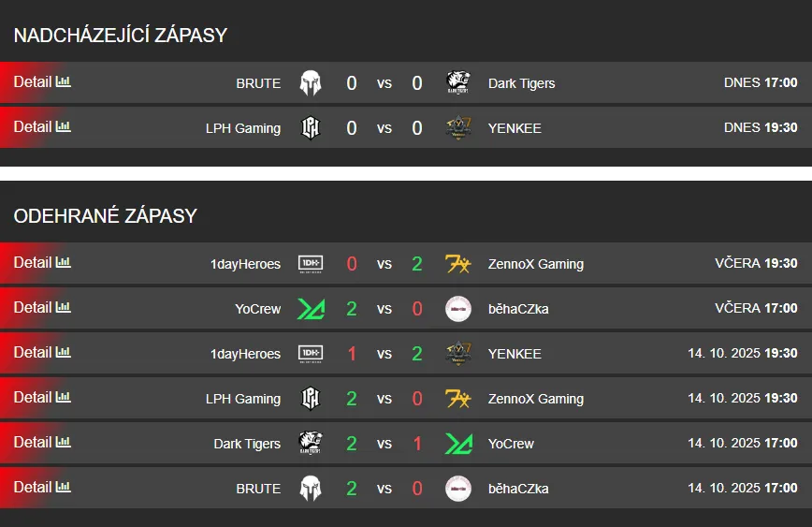Click the Nadcházející zápasy section heading

pos(120,36)
